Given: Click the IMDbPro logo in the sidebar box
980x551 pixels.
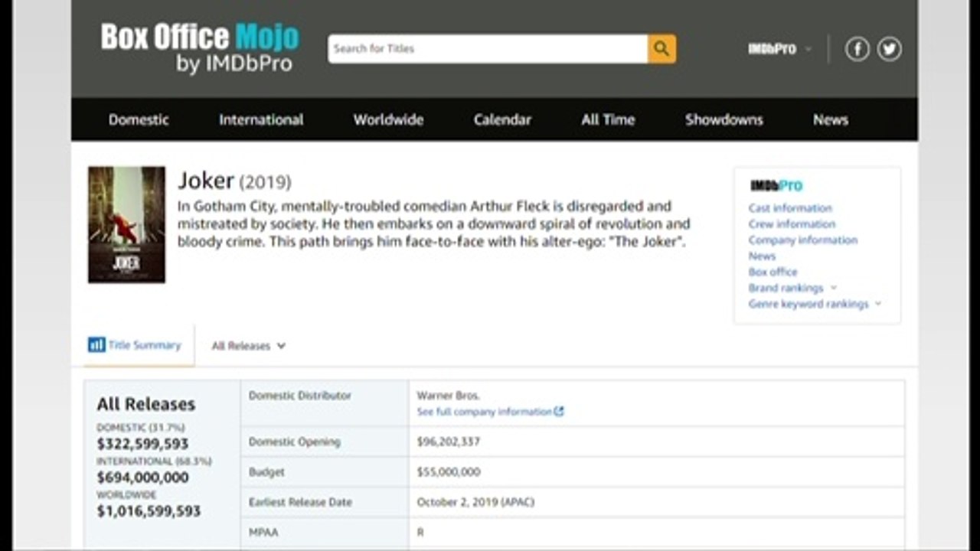Looking at the screenshot, I should (x=776, y=185).
